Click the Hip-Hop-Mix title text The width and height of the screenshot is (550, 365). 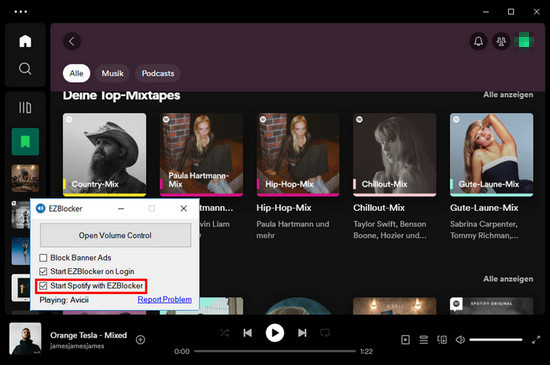point(284,208)
